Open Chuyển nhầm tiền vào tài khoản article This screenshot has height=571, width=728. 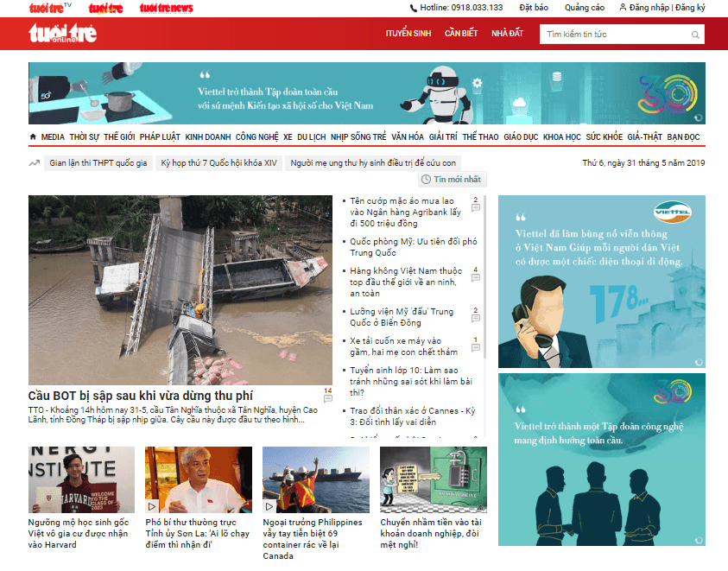(x=431, y=533)
